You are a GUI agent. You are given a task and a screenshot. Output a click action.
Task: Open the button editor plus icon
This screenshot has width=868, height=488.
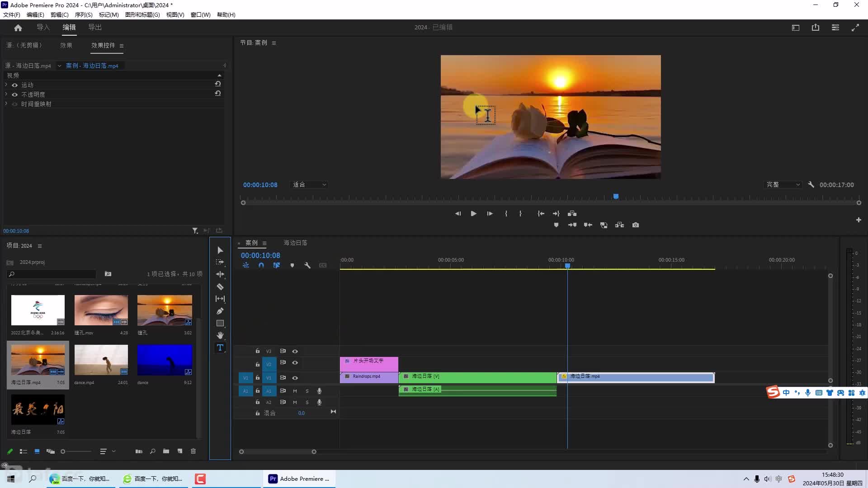point(859,220)
